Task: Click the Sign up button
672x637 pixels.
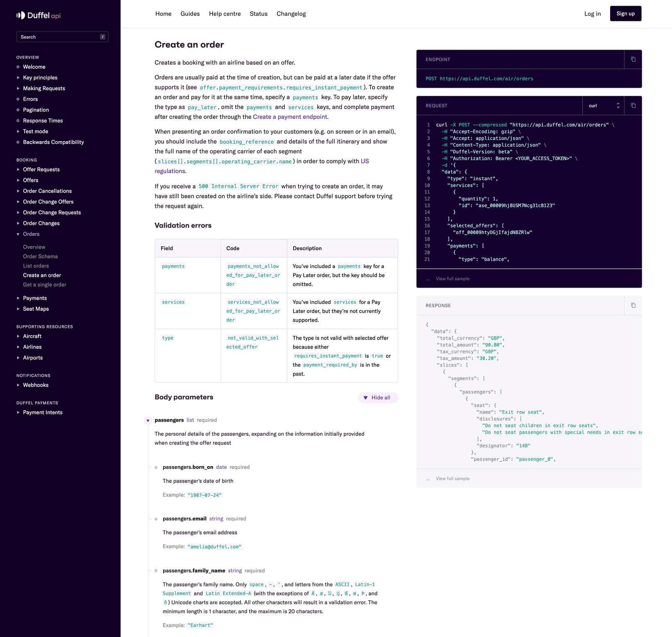Action: point(625,14)
